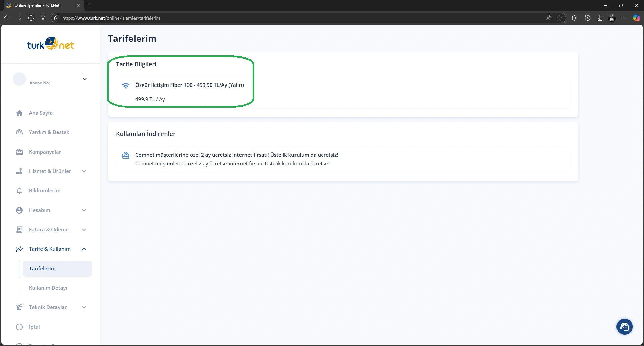Click the Hesabım label

pyautogui.click(x=40, y=210)
